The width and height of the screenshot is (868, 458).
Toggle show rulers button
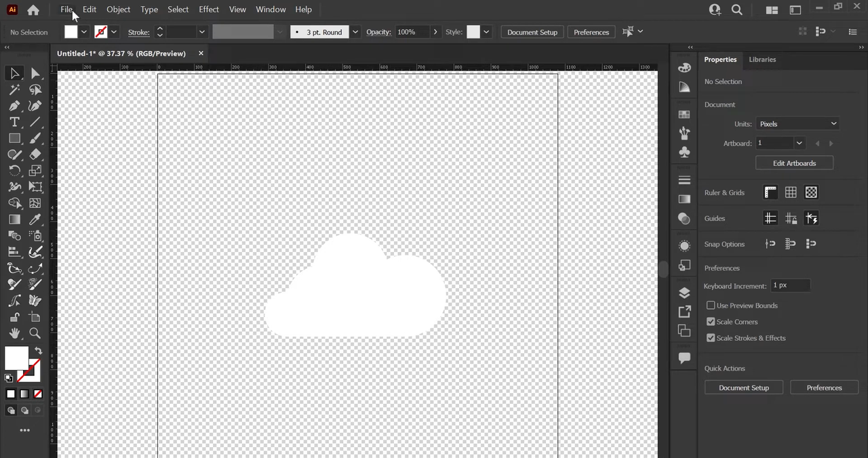pos(770,192)
